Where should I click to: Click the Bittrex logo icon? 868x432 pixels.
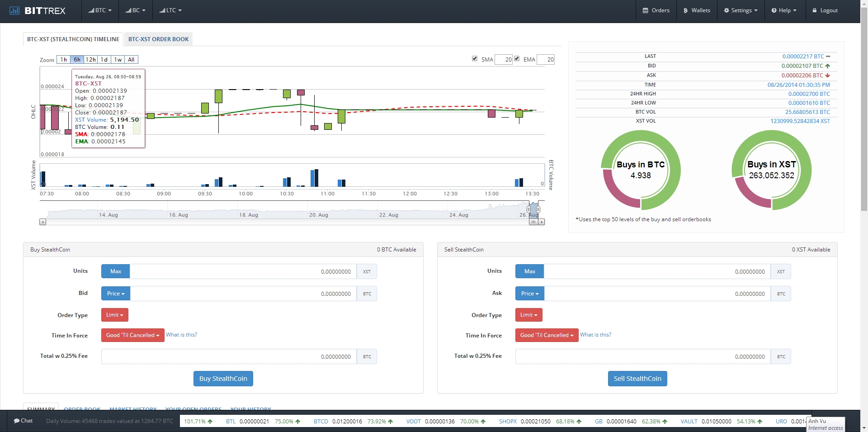[14, 10]
